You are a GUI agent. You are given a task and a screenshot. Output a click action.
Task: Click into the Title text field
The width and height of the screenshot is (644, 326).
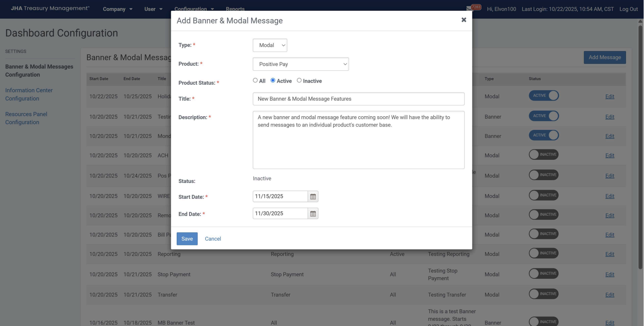click(x=358, y=99)
